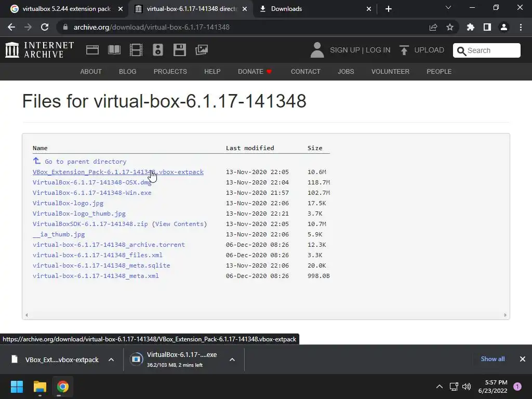
Task: Open the ABOUT menu item
Action: click(91, 72)
